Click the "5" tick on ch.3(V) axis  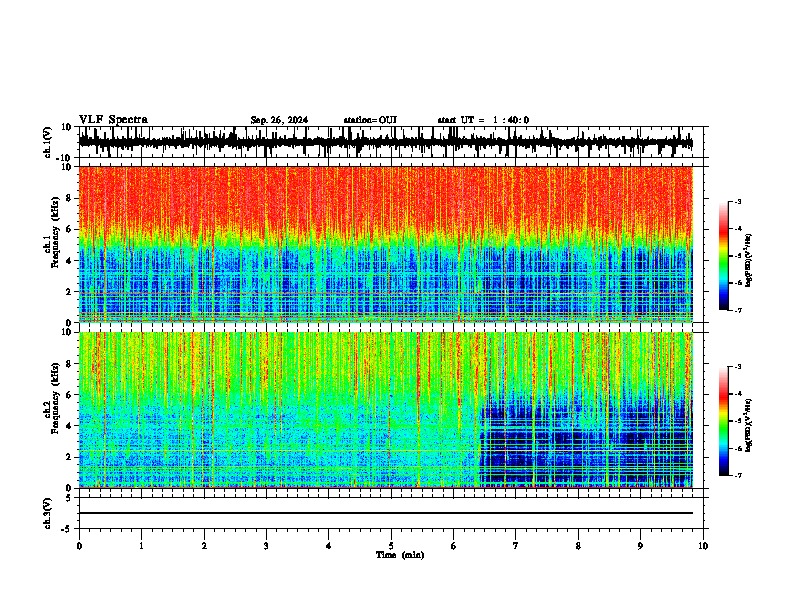pyautogui.click(x=70, y=498)
